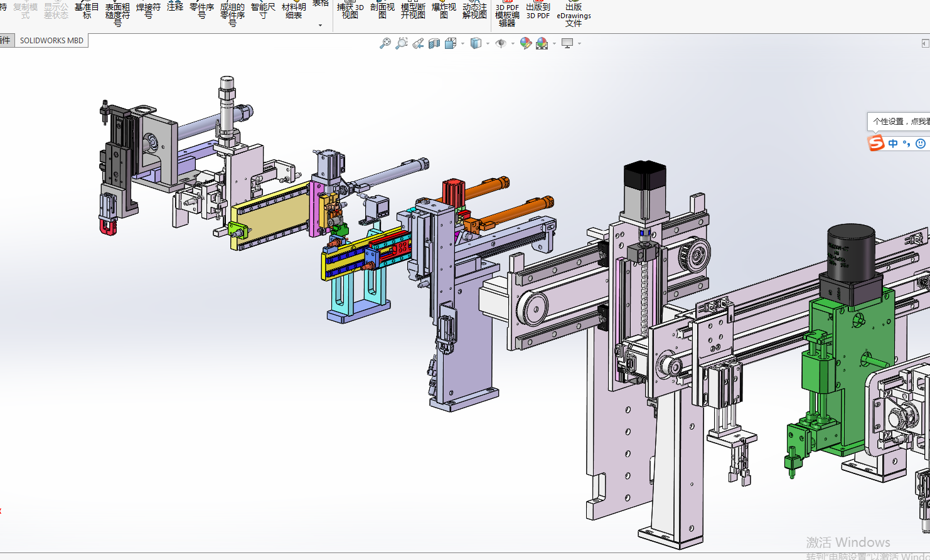
Task: Select black cylindrical motor on green bracket
Action: coord(850,254)
